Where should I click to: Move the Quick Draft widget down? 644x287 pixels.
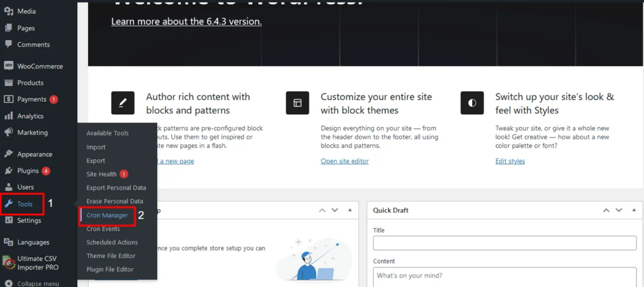pos(618,210)
